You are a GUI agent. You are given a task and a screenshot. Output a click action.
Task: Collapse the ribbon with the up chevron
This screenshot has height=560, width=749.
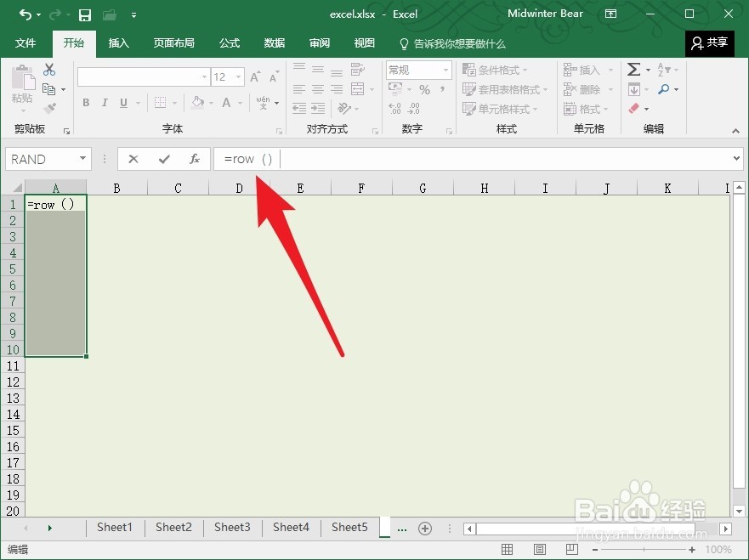pyautogui.click(x=735, y=131)
